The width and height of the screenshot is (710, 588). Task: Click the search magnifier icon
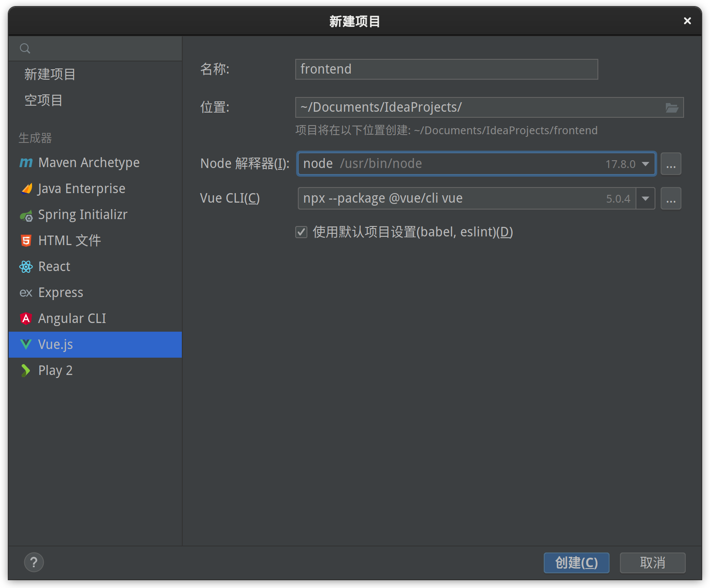click(x=25, y=48)
